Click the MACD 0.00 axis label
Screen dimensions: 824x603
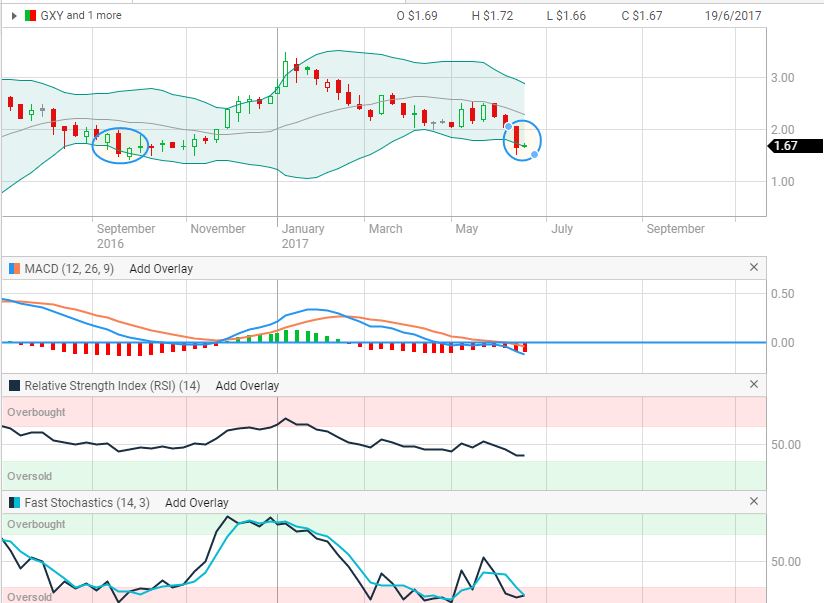pos(782,343)
